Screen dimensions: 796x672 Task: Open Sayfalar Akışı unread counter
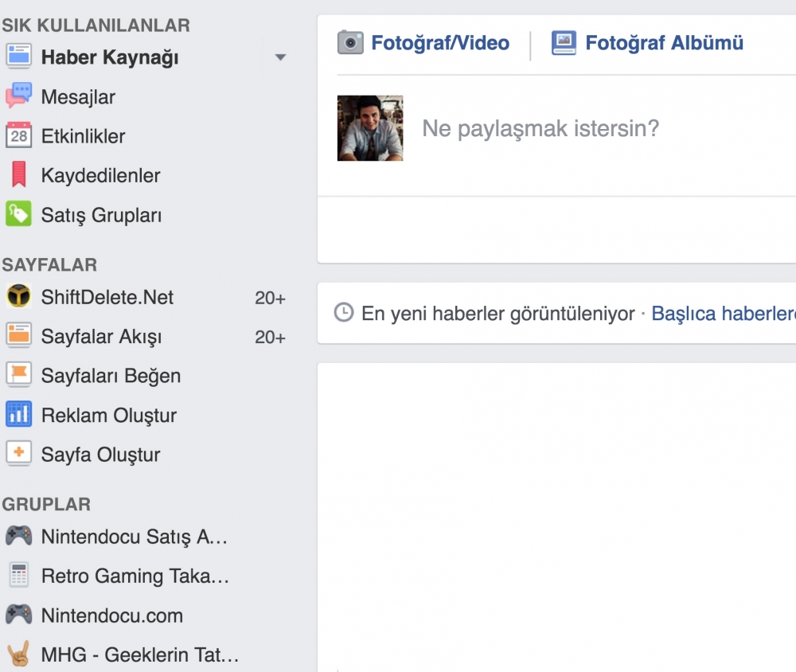point(271,337)
